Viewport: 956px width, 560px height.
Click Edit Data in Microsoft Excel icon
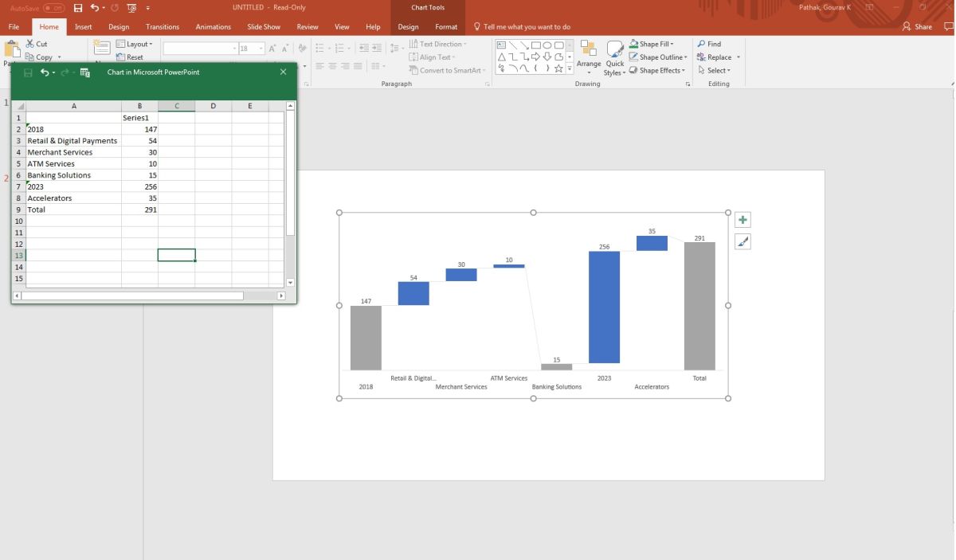click(85, 72)
